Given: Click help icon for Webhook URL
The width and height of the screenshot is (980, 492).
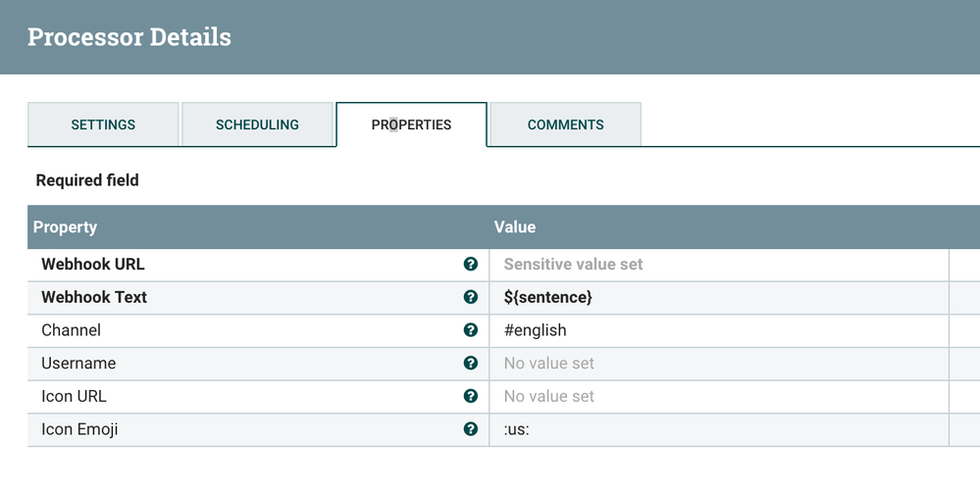Looking at the screenshot, I should (x=471, y=265).
